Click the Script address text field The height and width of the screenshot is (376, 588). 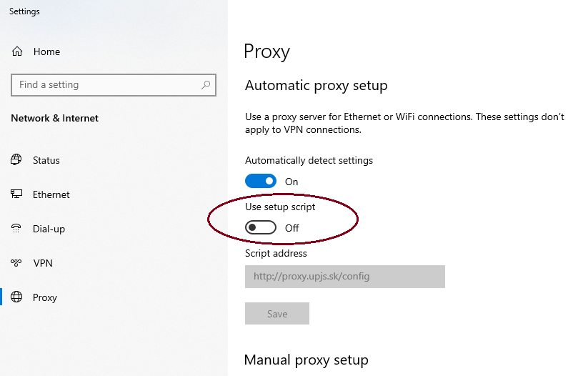click(345, 277)
